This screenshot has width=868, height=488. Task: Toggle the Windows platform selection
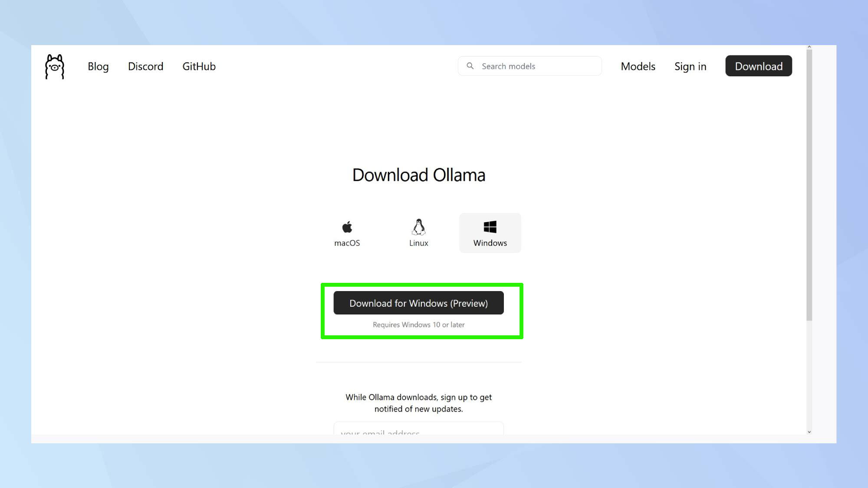tap(490, 233)
